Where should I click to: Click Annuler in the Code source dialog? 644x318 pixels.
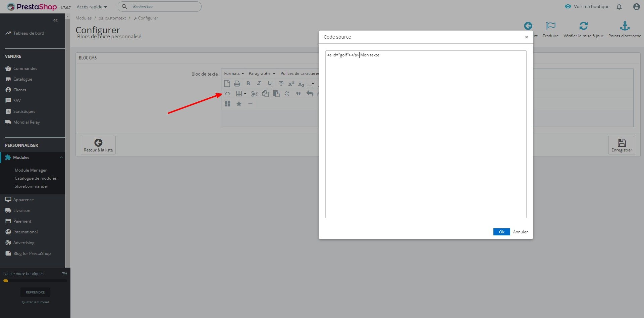coord(520,232)
